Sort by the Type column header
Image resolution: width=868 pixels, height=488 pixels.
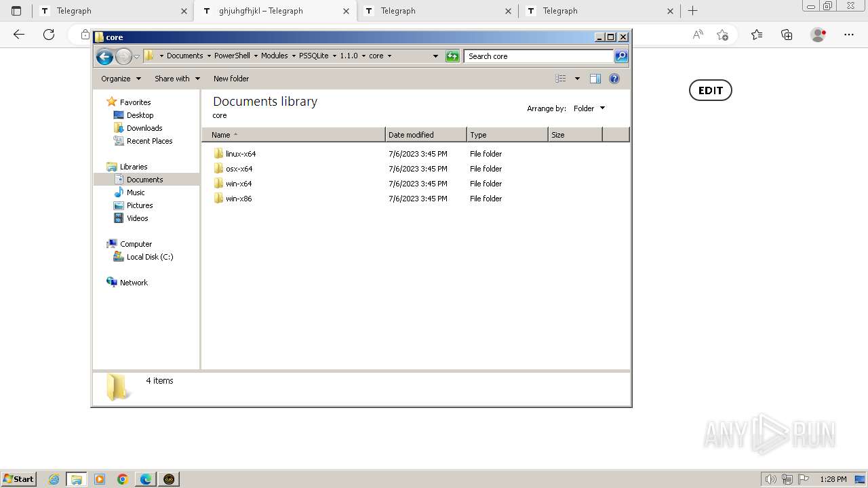[x=507, y=135]
